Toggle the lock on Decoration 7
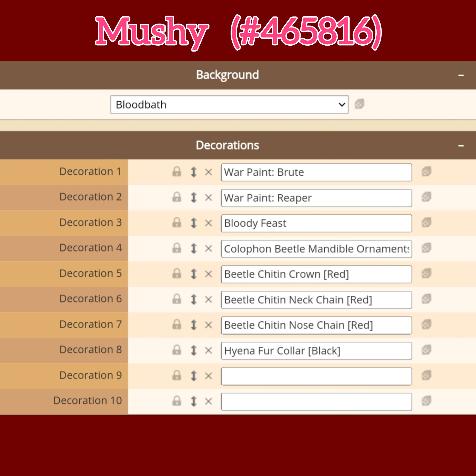Viewport: 476px width, 476px height. pyautogui.click(x=177, y=325)
